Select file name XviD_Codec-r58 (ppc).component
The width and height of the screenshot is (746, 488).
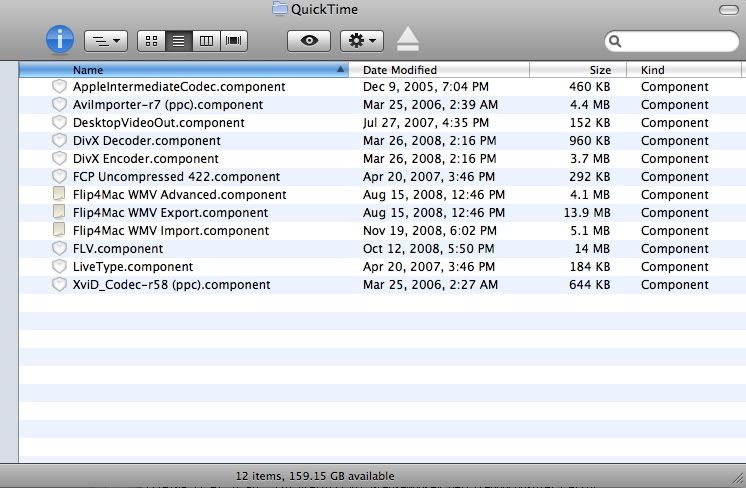click(171, 285)
